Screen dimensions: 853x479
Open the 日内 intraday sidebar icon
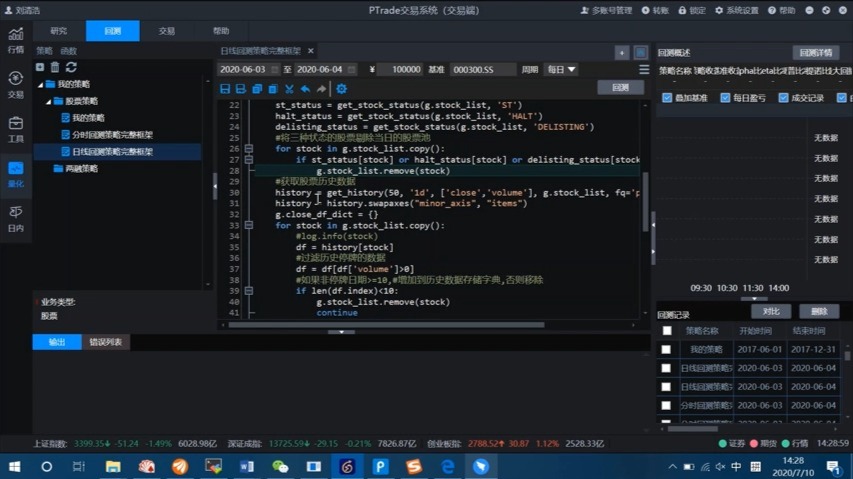[x=16, y=219]
